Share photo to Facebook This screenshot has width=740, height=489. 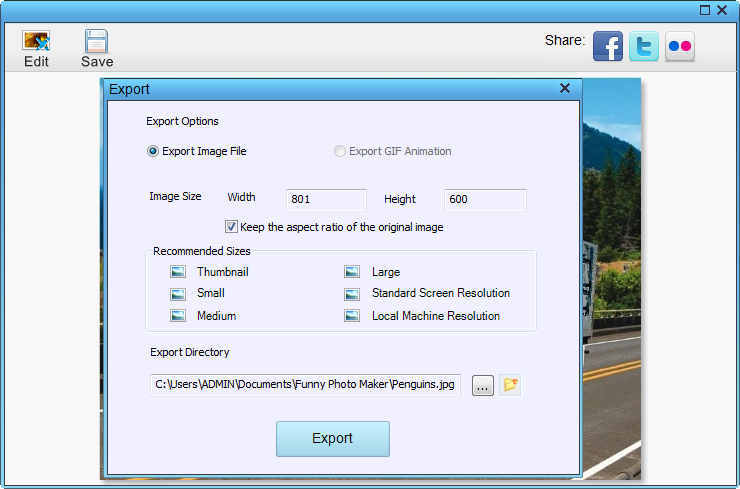608,46
